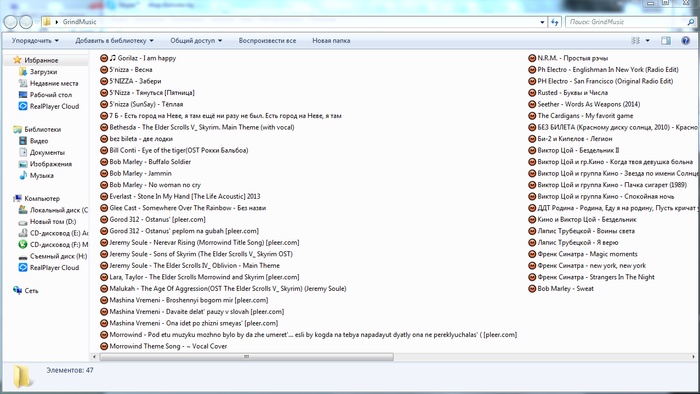
Task: Select Rusted - Буквы и Числа
Action: 573,93
